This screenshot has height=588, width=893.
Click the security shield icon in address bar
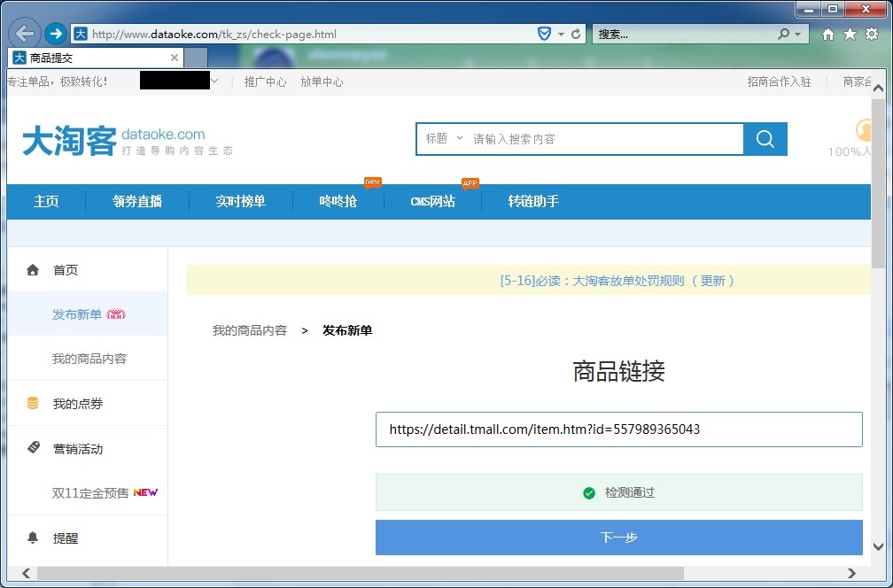[x=545, y=35]
